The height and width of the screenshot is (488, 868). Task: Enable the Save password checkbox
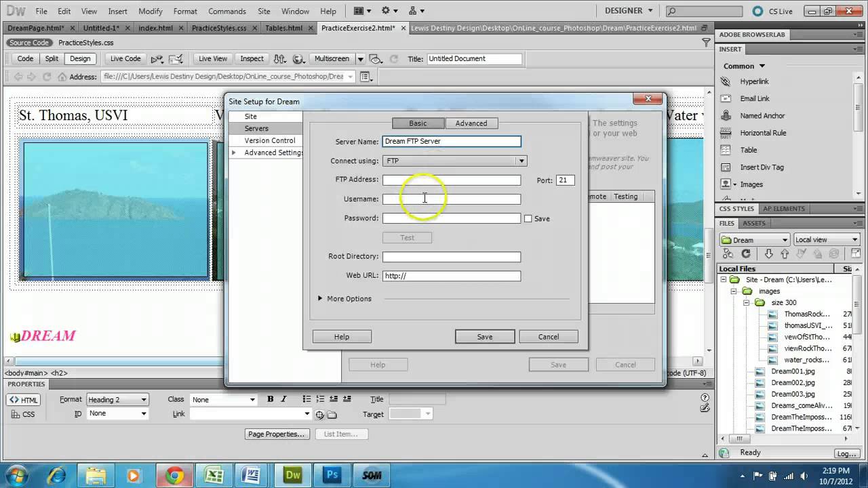click(528, 218)
